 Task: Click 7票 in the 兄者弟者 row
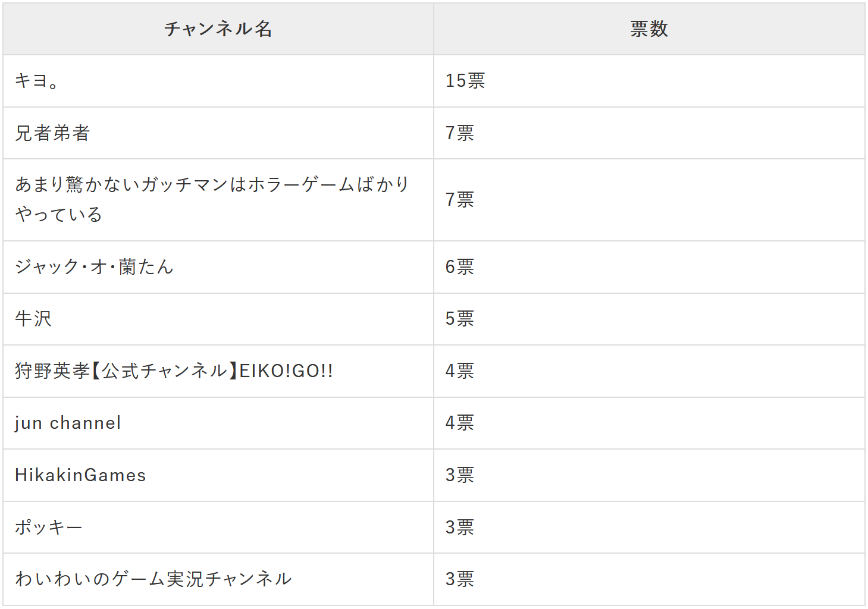460,133
